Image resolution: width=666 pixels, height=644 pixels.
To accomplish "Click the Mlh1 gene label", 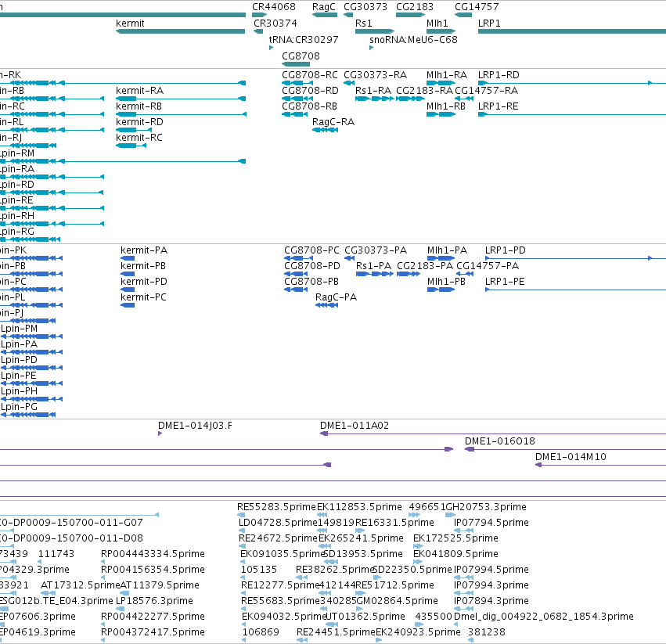I will 437,23.
